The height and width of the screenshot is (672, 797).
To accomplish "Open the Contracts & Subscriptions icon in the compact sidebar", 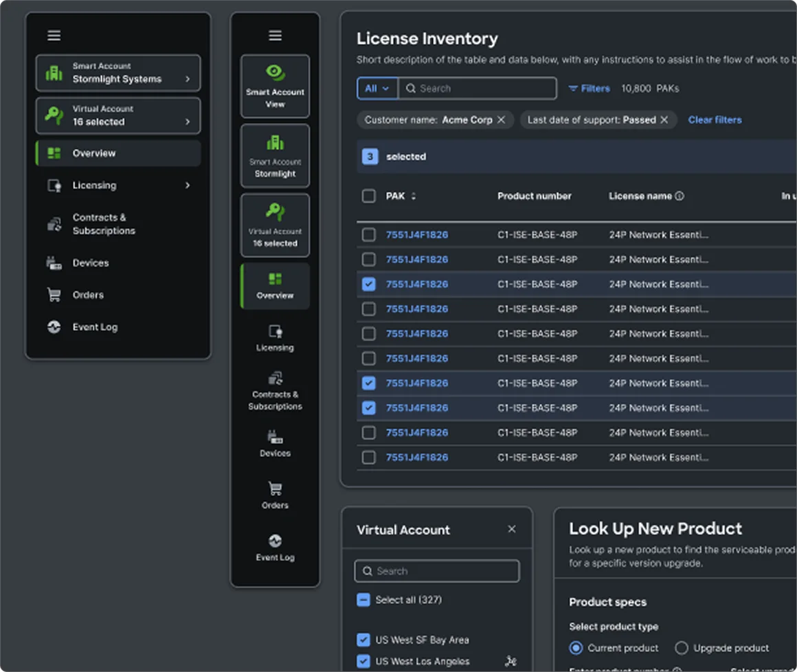I will (x=275, y=378).
